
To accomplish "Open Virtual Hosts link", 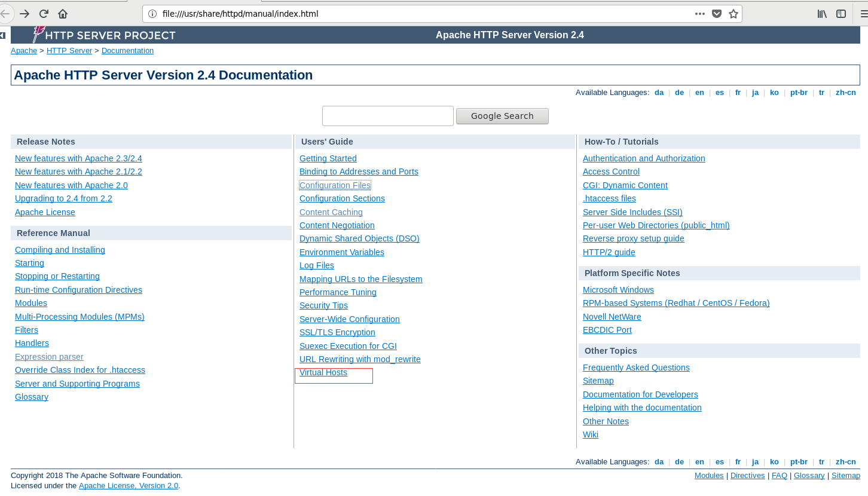I will pos(323,372).
